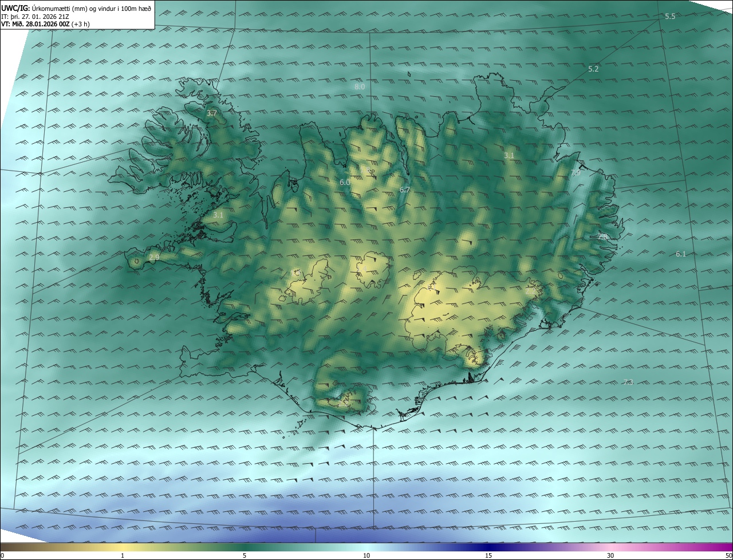Click the 5.5 value label on the map
The width and height of the screenshot is (733, 560).
[x=670, y=17]
